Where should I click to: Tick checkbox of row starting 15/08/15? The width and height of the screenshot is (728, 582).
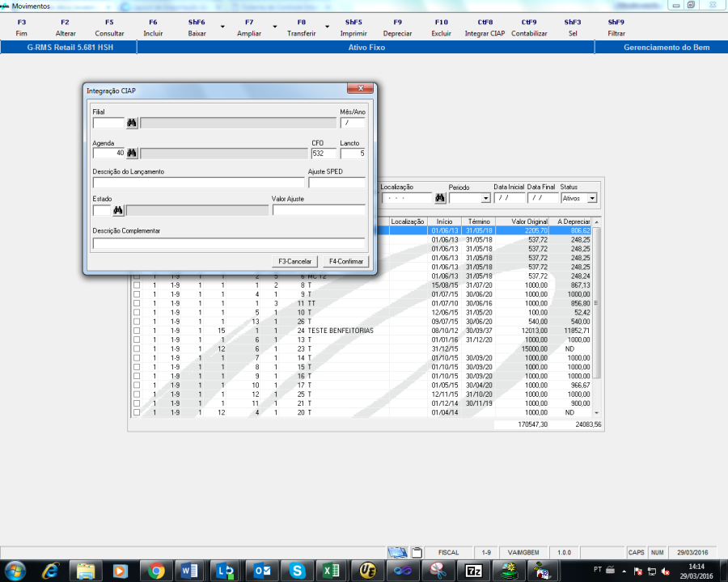(137, 285)
